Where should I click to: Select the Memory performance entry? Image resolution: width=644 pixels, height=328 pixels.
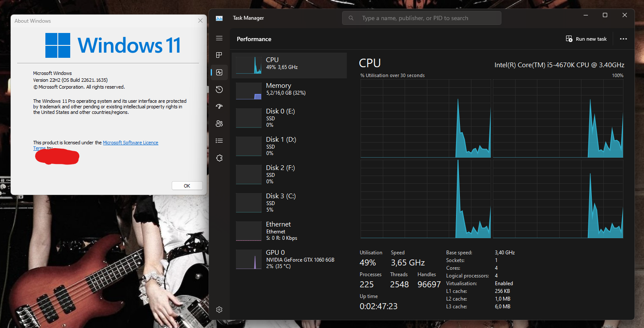289,91
